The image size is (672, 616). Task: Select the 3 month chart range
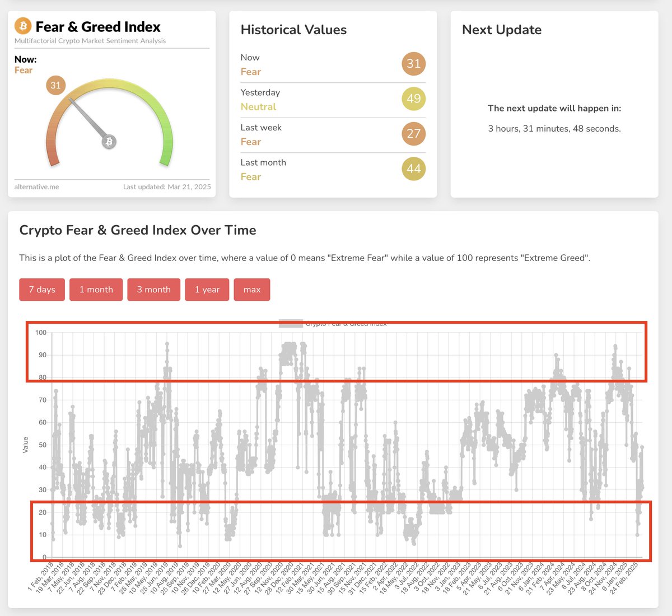click(154, 290)
